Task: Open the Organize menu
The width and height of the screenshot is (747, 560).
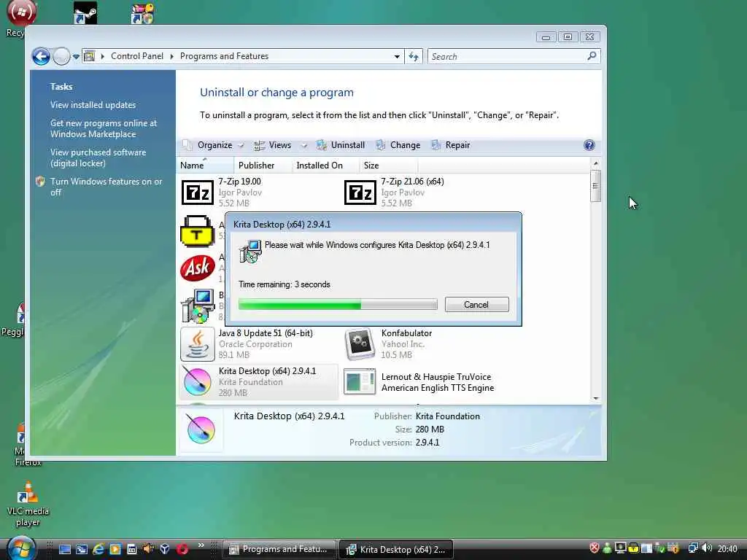Action: point(214,145)
